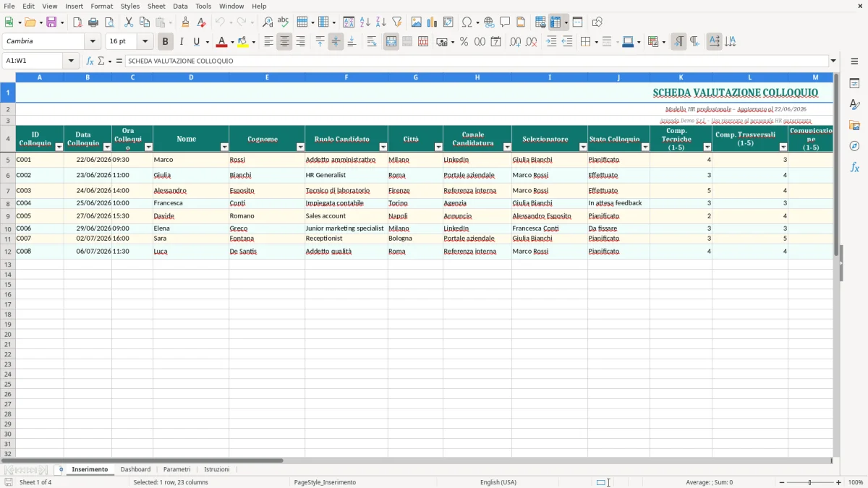Open Find and Replace
The width and height of the screenshot is (868, 488).
268,22
